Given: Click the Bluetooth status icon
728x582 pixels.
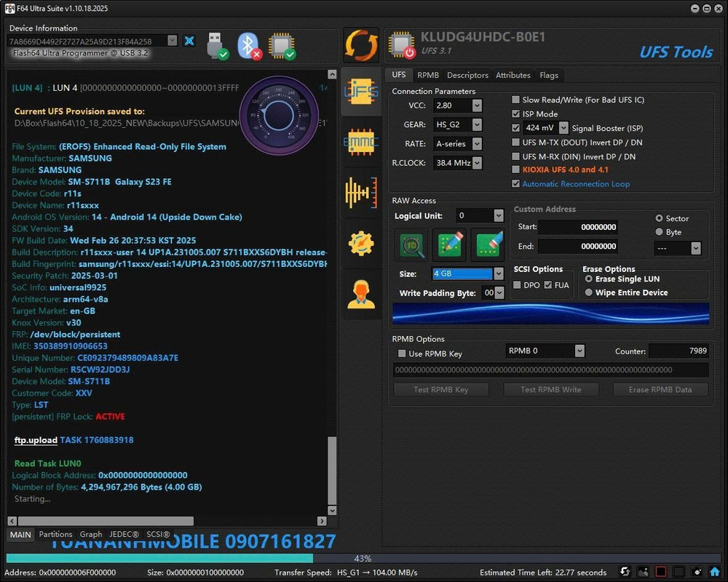Looking at the screenshot, I should point(250,46).
